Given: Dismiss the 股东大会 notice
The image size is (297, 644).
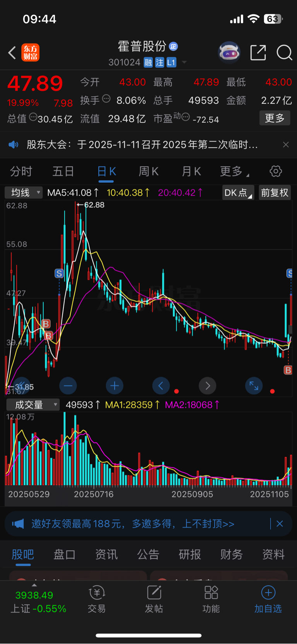Looking at the screenshot, I should pos(286,145).
